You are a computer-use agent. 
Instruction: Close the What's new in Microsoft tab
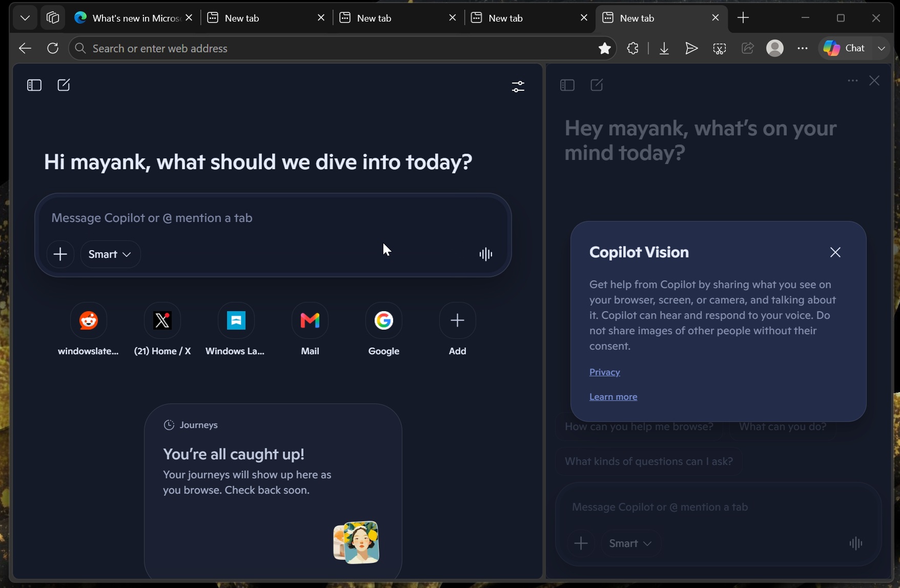click(189, 18)
